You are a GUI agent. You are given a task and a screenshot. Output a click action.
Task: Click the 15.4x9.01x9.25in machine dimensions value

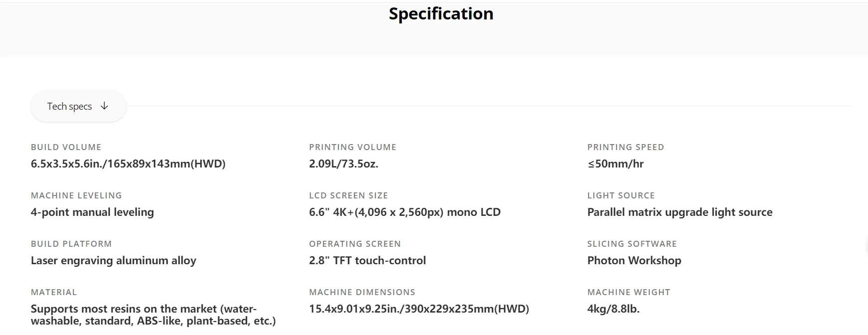click(419, 309)
